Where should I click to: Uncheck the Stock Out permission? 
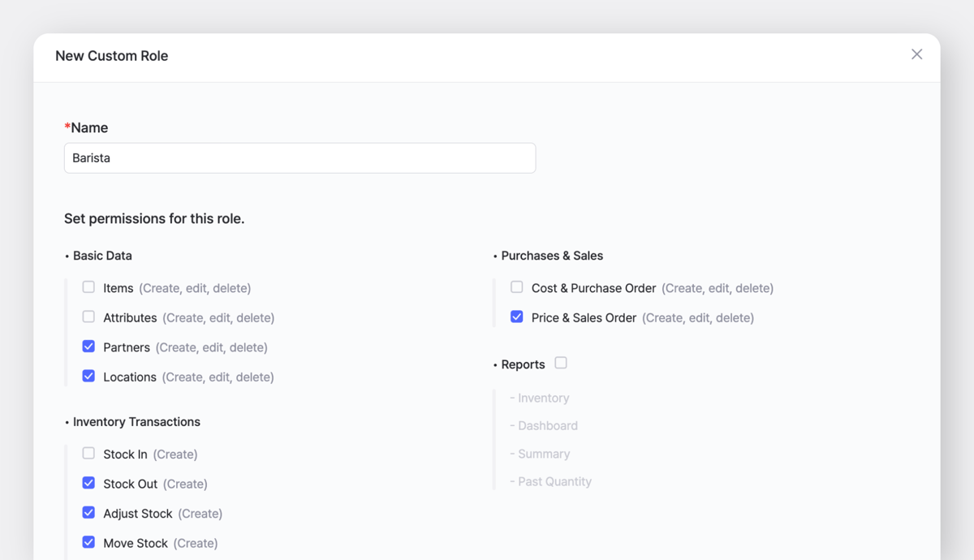click(x=88, y=482)
